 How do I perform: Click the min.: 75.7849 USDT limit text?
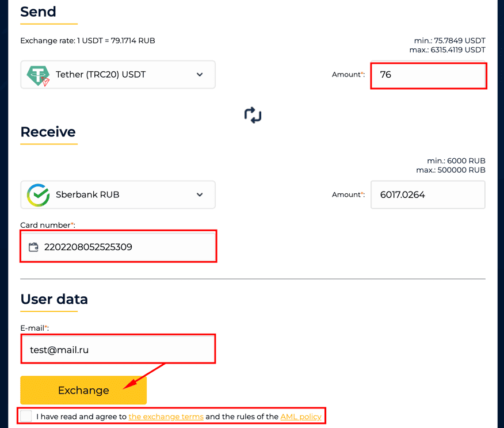coord(450,40)
